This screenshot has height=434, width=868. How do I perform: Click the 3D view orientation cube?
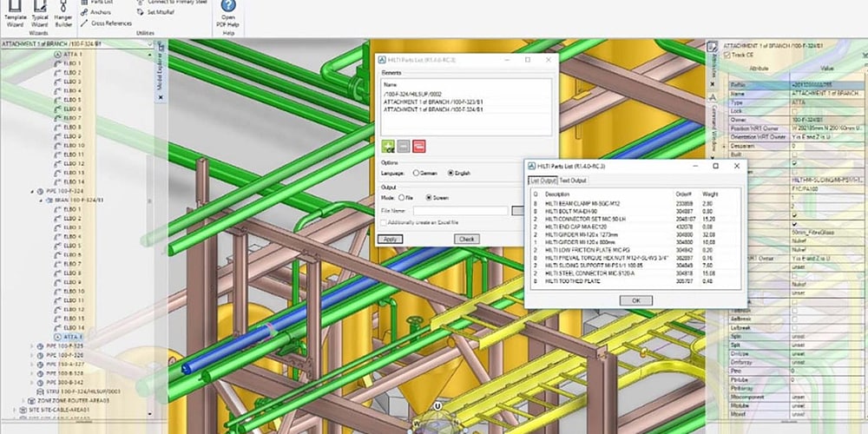tap(438, 419)
